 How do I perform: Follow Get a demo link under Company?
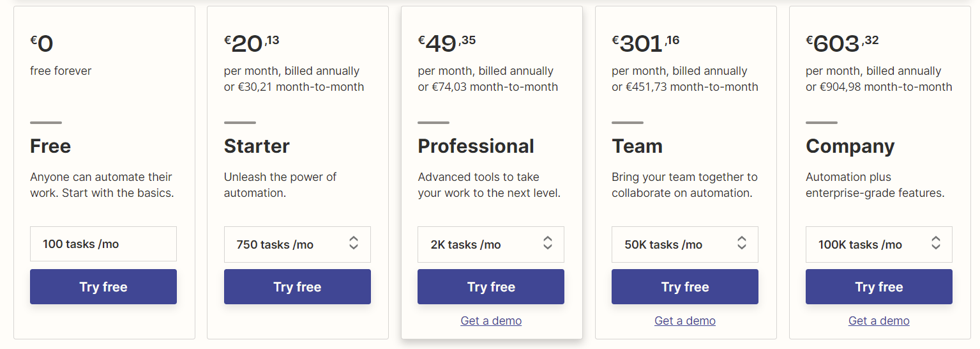(879, 321)
